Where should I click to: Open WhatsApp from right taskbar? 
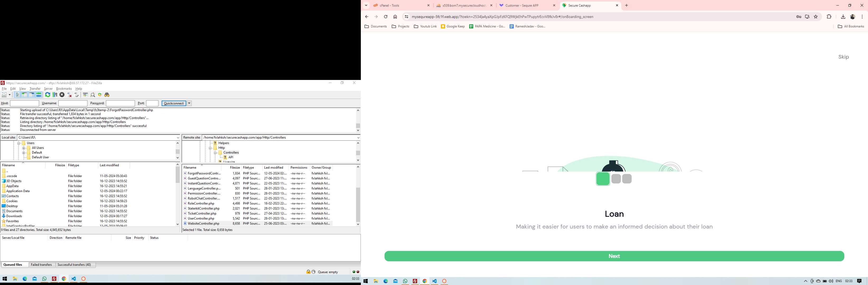point(405,281)
